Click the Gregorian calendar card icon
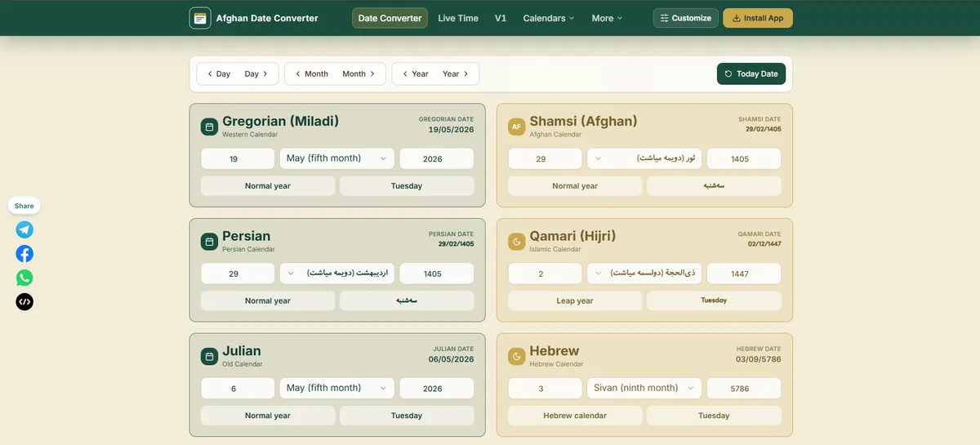Viewport: 980px width, 445px height. [x=209, y=127]
